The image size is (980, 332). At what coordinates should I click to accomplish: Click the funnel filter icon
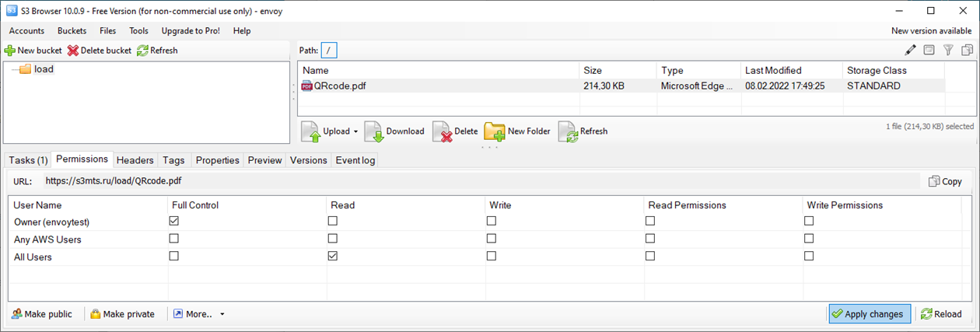pos(948,51)
